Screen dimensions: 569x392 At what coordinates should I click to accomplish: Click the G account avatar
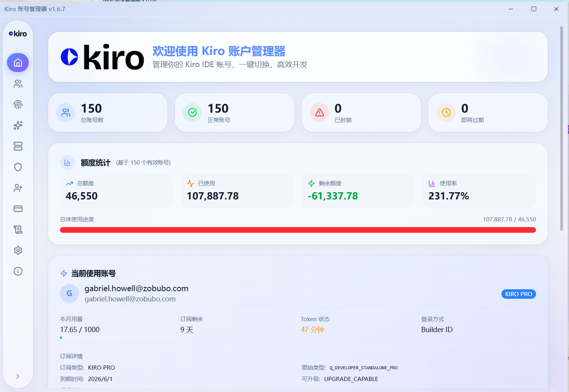pos(69,293)
